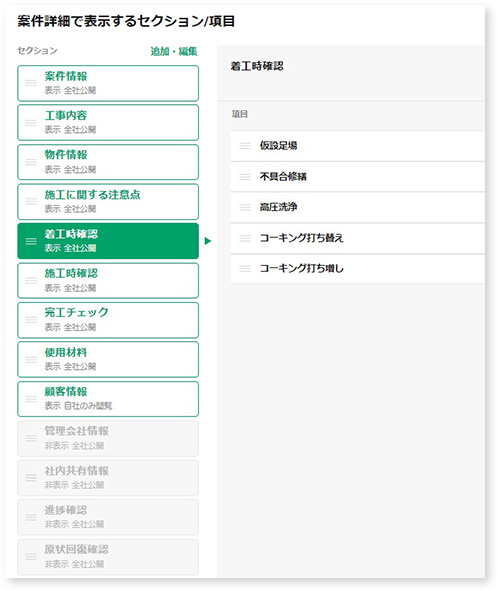
Task: Click drag handle icon of 案件情報 section
Action: 31,83
